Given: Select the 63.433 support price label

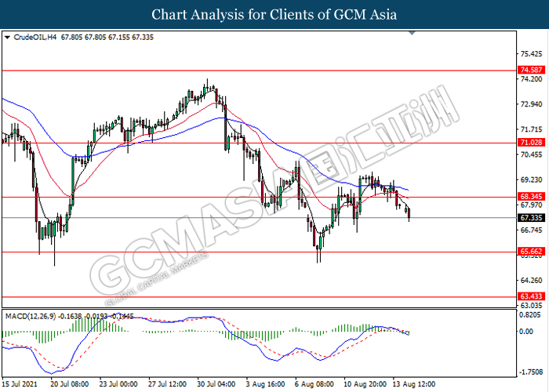Looking at the screenshot, I should (x=531, y=296).
